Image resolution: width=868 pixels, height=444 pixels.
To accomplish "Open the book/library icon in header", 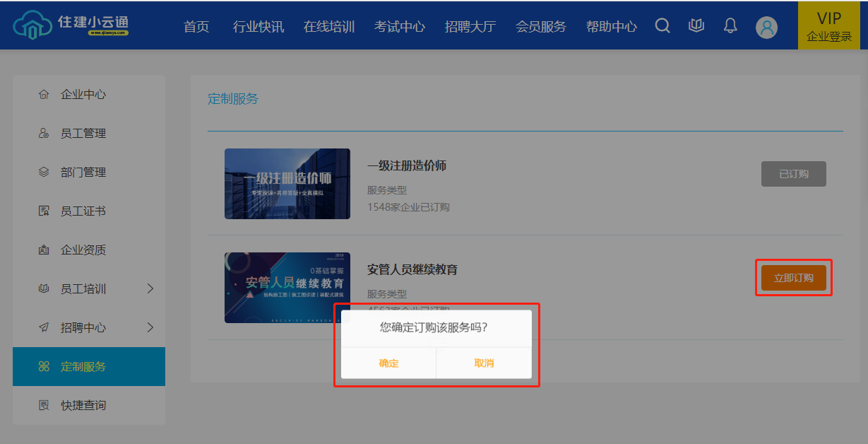I will click(696, 26).
